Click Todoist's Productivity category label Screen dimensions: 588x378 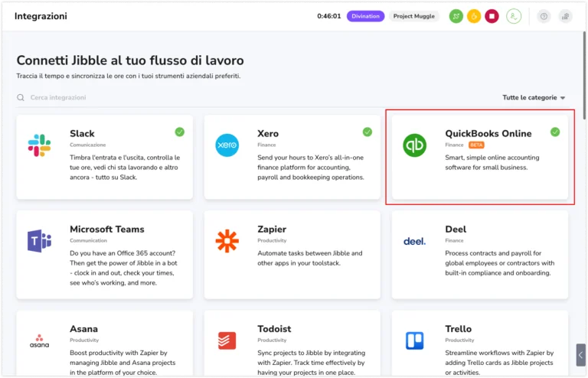[272, 341]
